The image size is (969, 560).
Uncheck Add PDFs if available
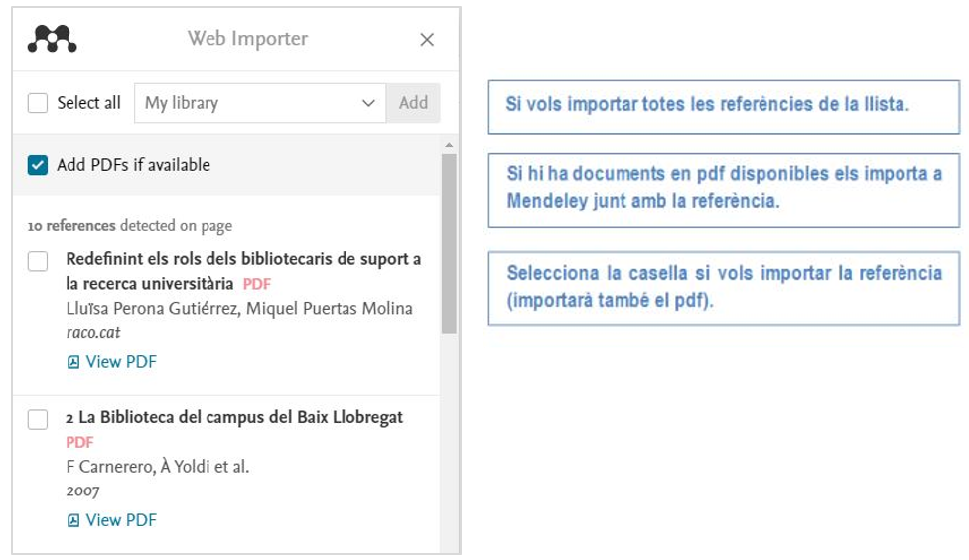click(x=38, y=165)
